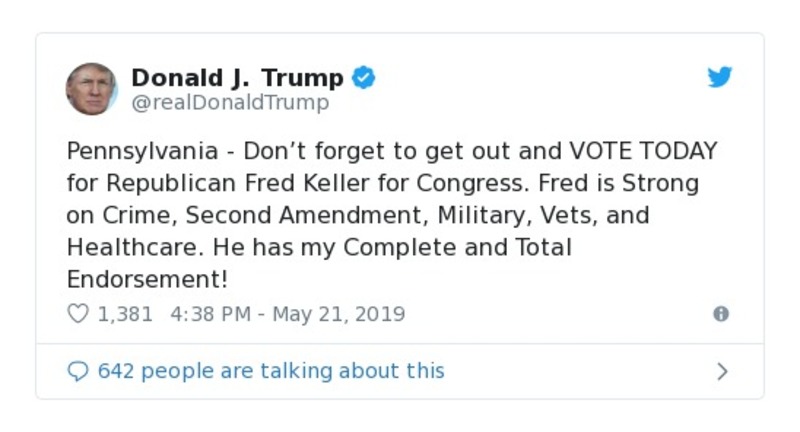This screenshot has height=432, width=800.
Task: Click the 1,381 likes count
Action: 125,314
